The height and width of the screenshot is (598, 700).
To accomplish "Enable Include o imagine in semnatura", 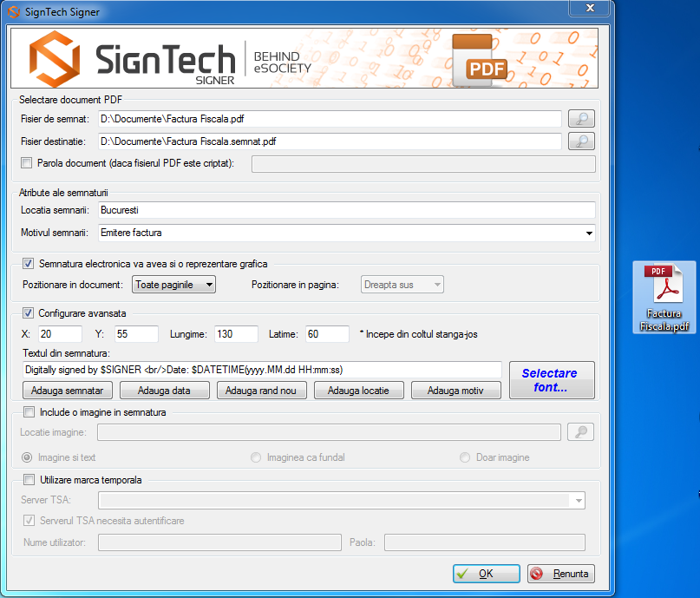I will click(x=29, y=412).
